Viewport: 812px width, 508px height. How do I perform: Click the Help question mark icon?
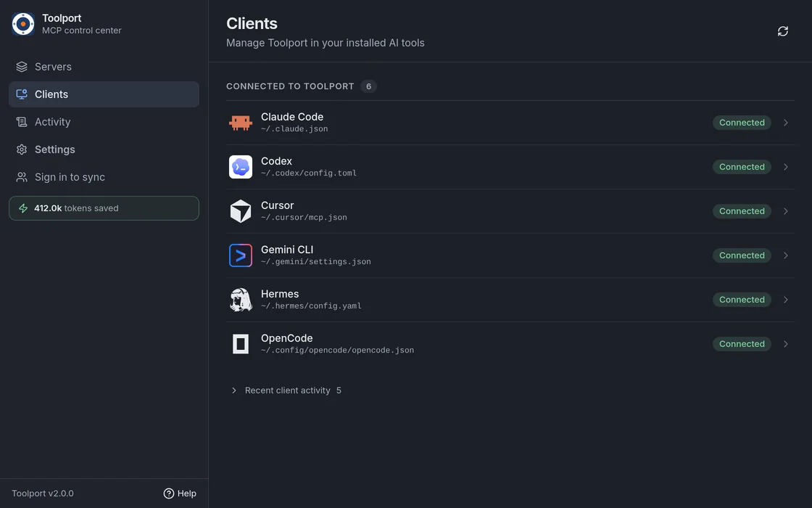(169, 493)
